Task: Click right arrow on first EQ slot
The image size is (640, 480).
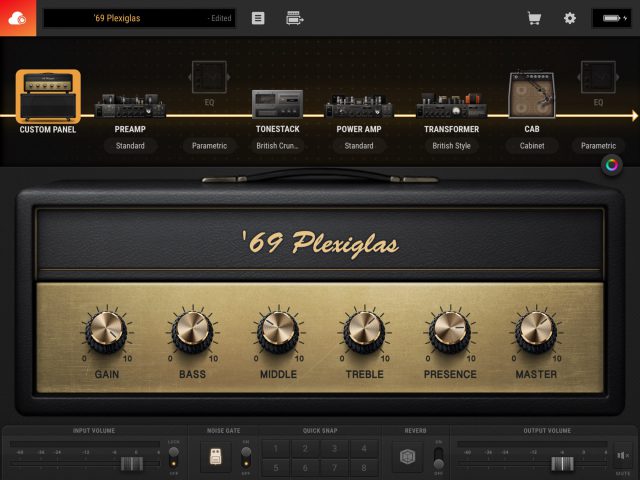Action: [229, 77]
